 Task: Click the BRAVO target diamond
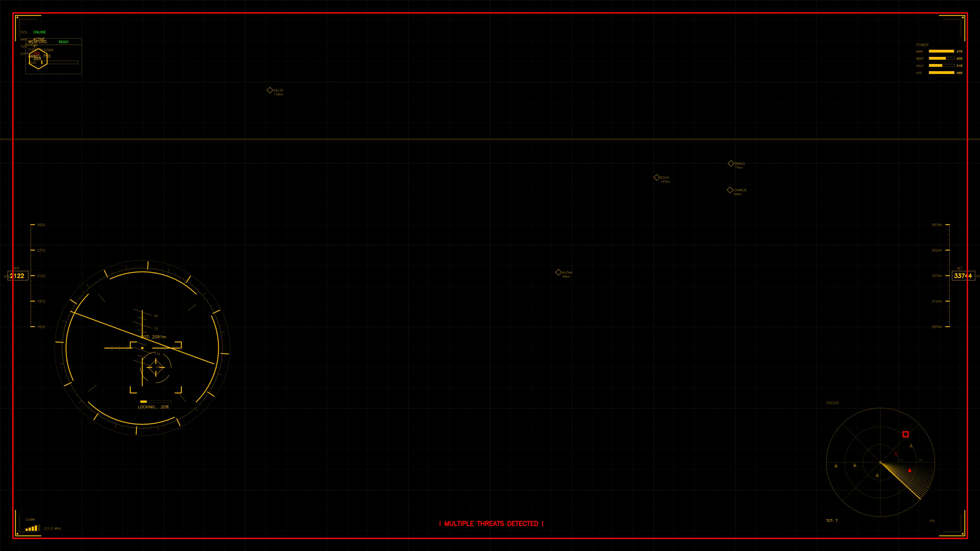coord(731,163)
